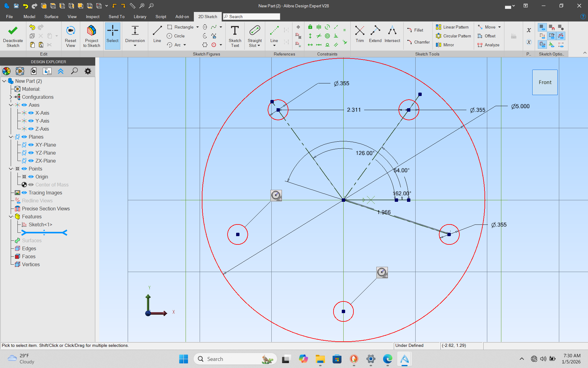The image size is (588, 368).
Task: Click the Sketch Text tool
Action: (x=235, y=31)
